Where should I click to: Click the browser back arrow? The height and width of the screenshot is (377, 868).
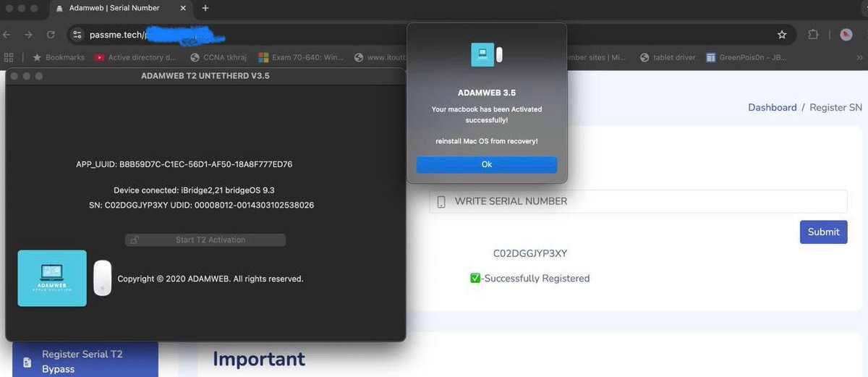(x=7, y=34)
